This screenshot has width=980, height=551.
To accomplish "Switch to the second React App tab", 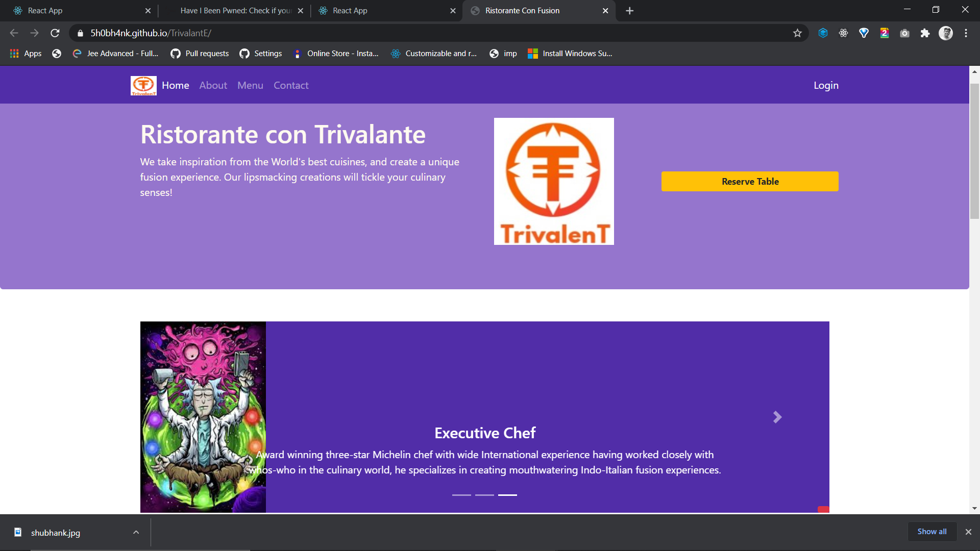I will click(385, 11).
